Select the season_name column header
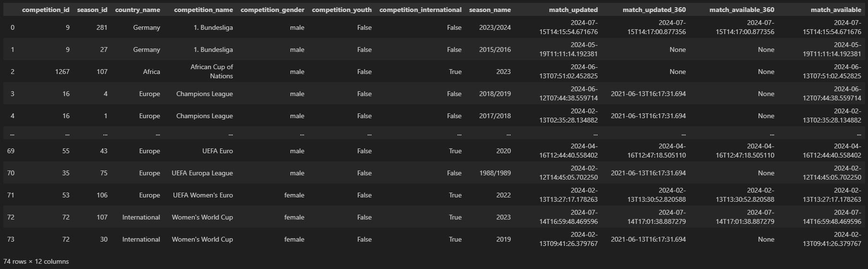The height and width of the screenshot is (269, 868). click(490, 10)
